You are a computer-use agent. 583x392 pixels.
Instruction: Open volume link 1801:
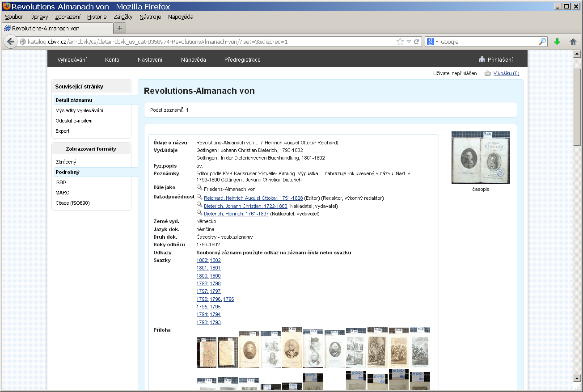tap(203, 268)
